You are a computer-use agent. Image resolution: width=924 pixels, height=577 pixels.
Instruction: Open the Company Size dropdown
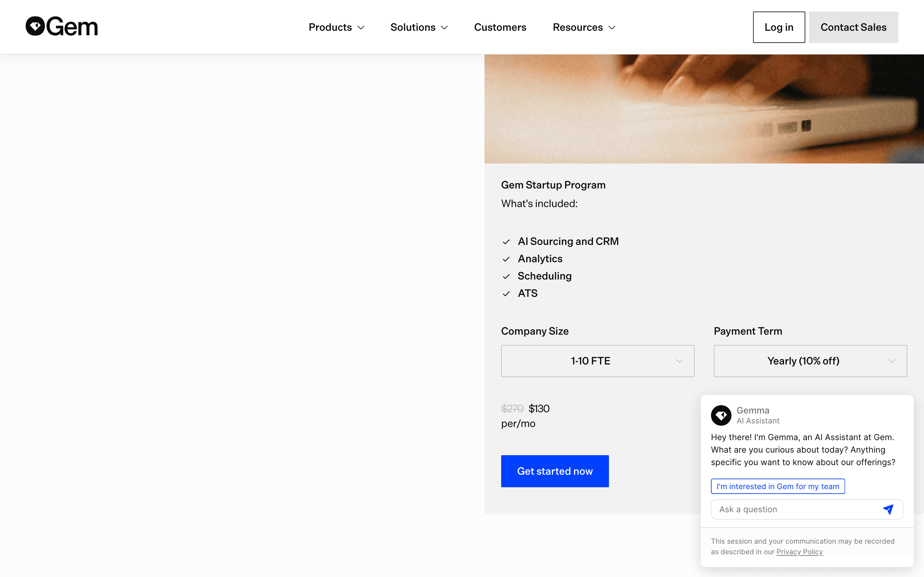[x=597, y=361]
